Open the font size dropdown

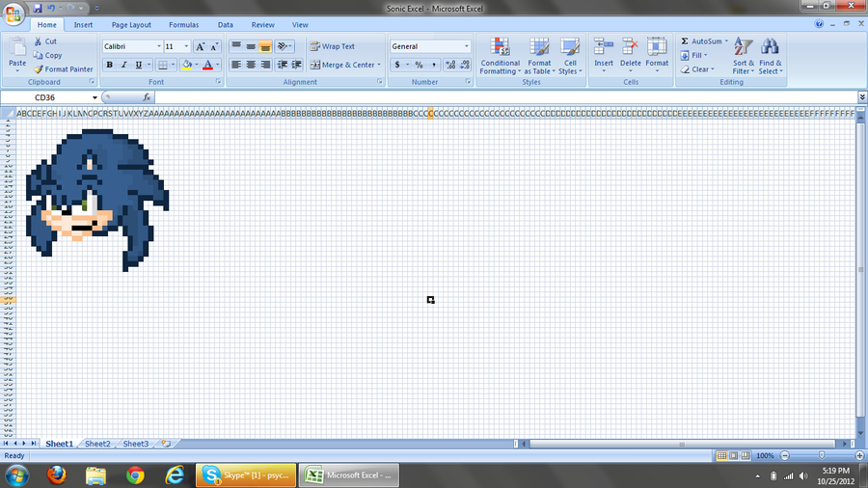(186, 46)
